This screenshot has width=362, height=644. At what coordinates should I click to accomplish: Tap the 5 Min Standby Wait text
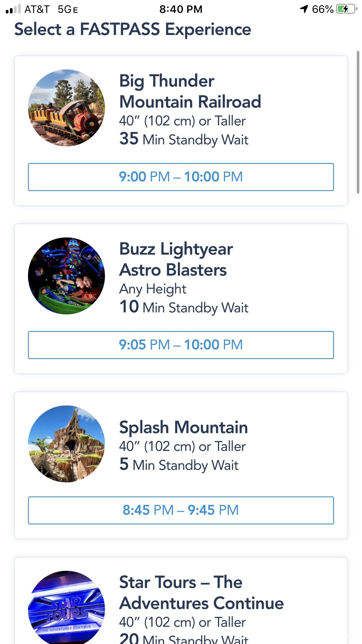pos(179,465)
